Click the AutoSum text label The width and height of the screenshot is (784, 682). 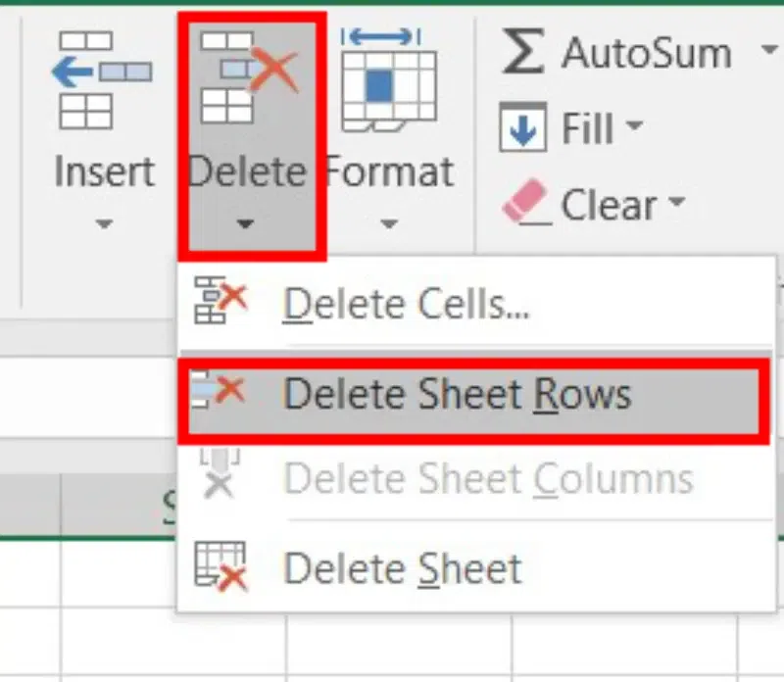[647, 52]
